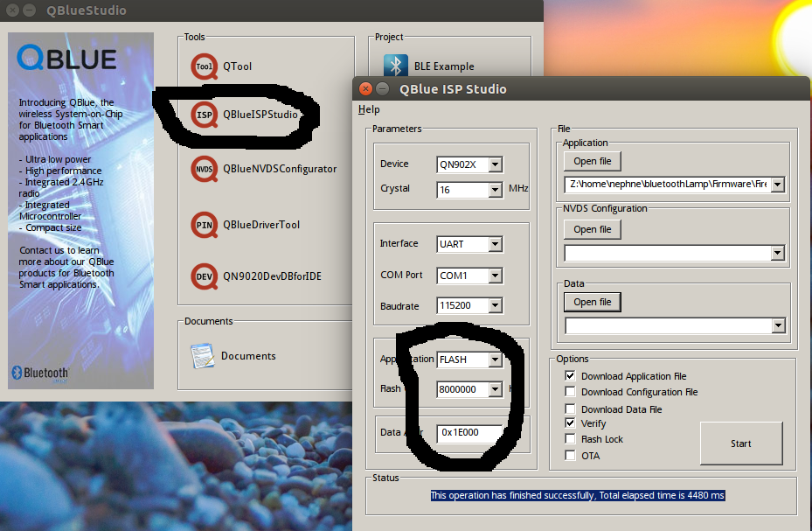Screen dimensions: 812x531
Task: Minimize the QBlue ISP Studio window
Action: click(x=382, y=88)
